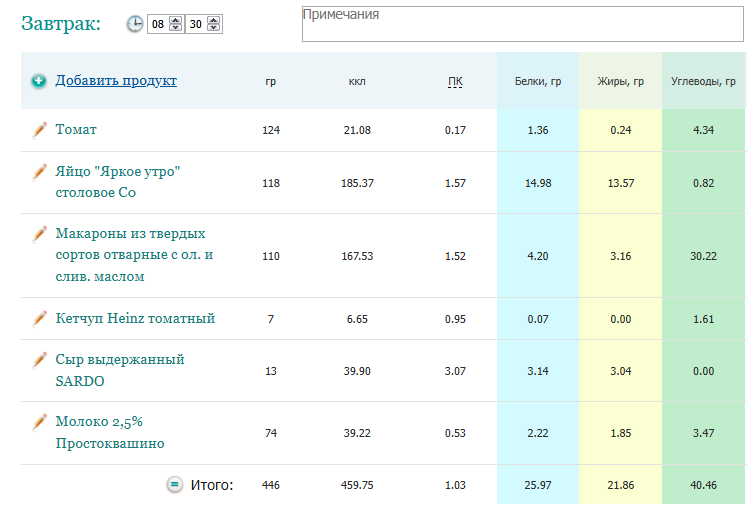This screenshot has width=747, height=510.
Task: Select Томат weight value 124
Action: pos(271,130)
